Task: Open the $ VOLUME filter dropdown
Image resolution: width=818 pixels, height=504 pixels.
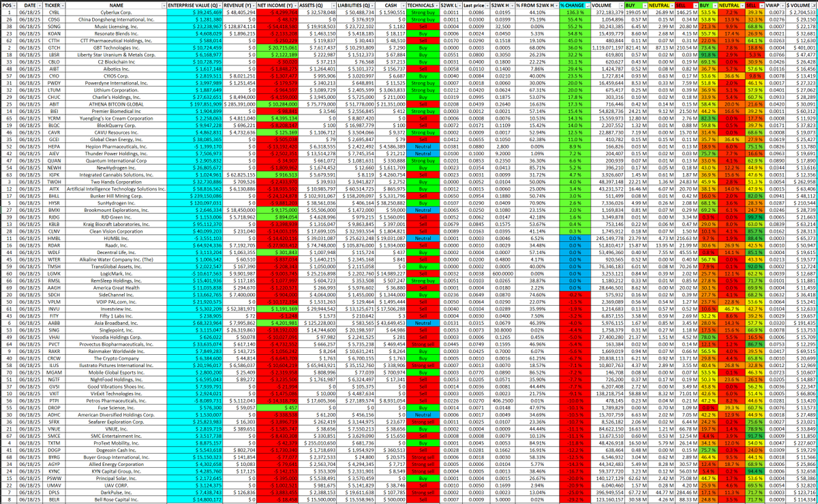Action: (813, 4)
